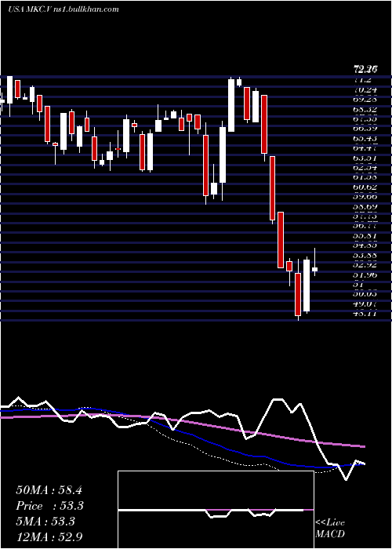This screenshot has width=392, height=549.
Task: Select the 52.92 price axis label
Action: tap(365, 265)
